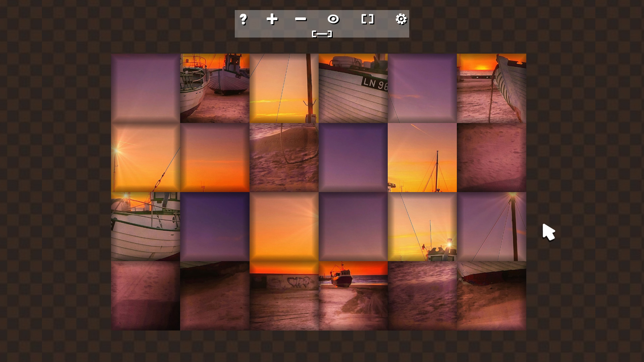
Task: Select the tile with graffiti wall
Action: click(284, 296)
